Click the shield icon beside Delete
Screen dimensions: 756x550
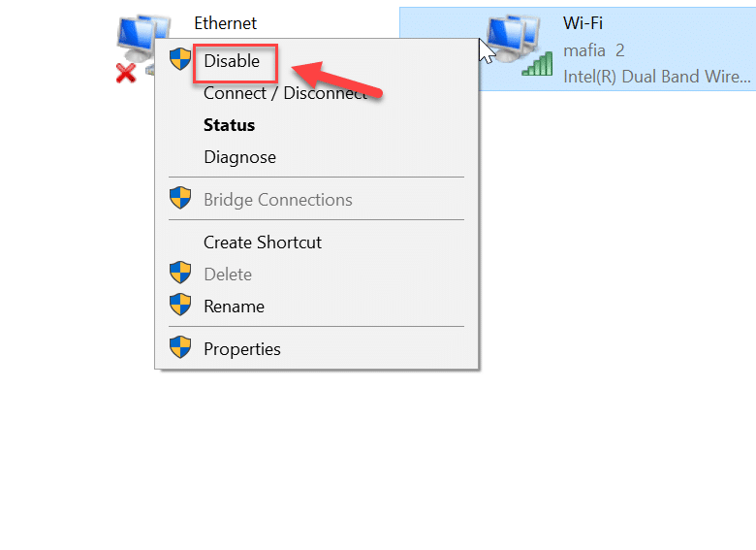[180, 274]
